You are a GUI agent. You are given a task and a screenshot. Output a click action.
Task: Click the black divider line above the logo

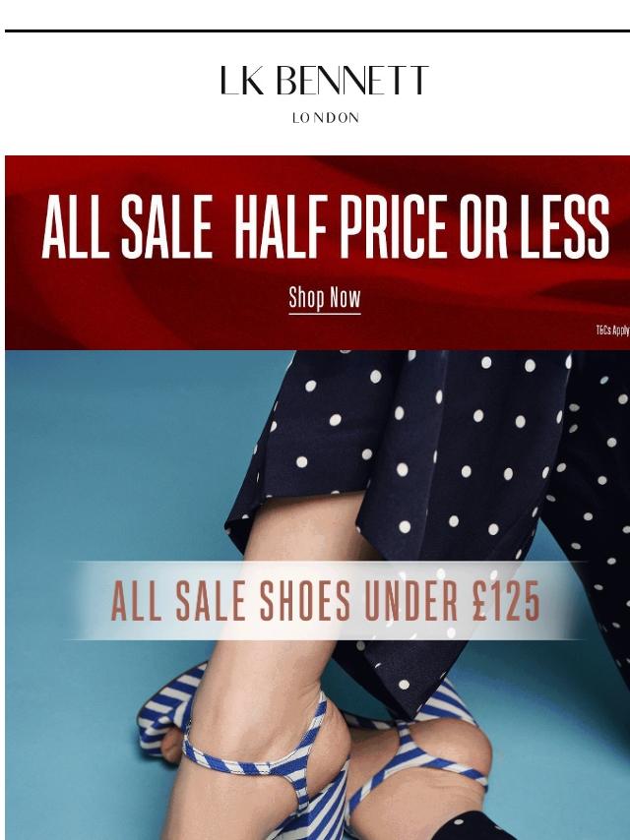click(317, 31)
